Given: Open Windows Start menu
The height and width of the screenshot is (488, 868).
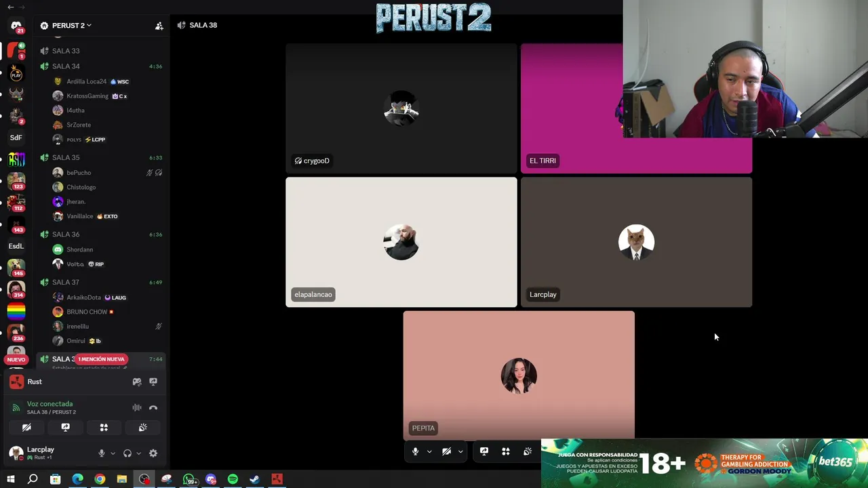Looking at the screenshot, I should tap(10, 479).
